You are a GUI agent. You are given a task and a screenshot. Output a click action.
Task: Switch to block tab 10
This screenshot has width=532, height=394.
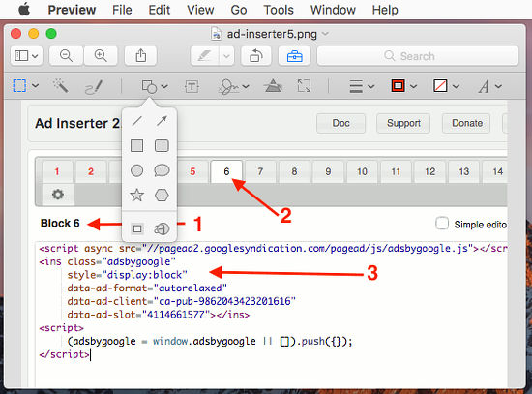362,171
